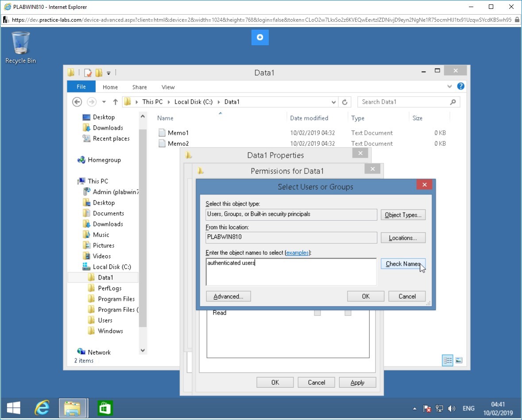
Task: Cancel the Select Users or Groups dialog
Action: coord(407,296)
